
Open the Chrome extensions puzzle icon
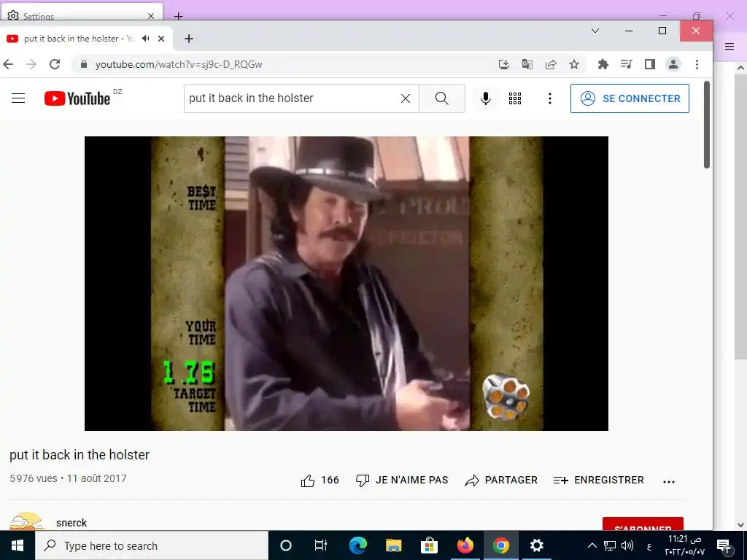(x=603, y=64)
